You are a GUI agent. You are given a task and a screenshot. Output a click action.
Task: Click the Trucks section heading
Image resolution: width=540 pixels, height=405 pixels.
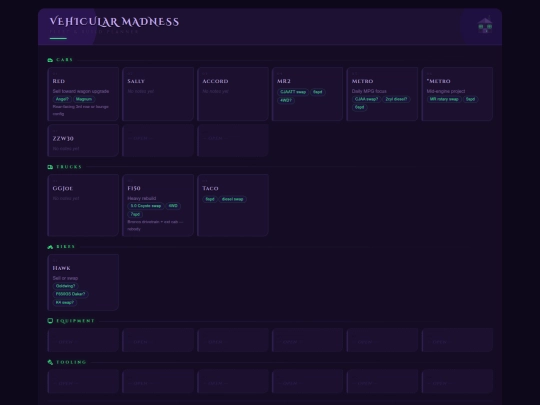tap(69, 167)
